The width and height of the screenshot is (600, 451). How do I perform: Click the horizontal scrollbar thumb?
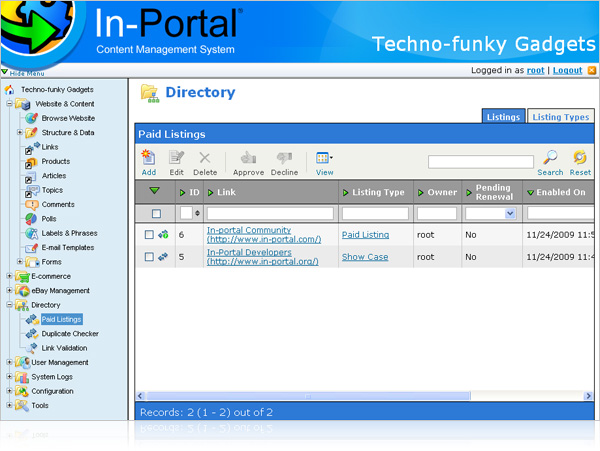[308, 396]
